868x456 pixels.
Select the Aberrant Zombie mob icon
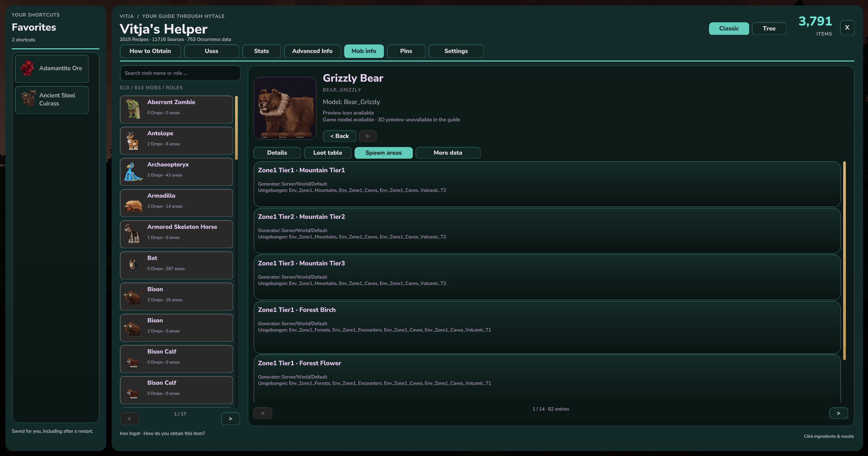[133, 109]
